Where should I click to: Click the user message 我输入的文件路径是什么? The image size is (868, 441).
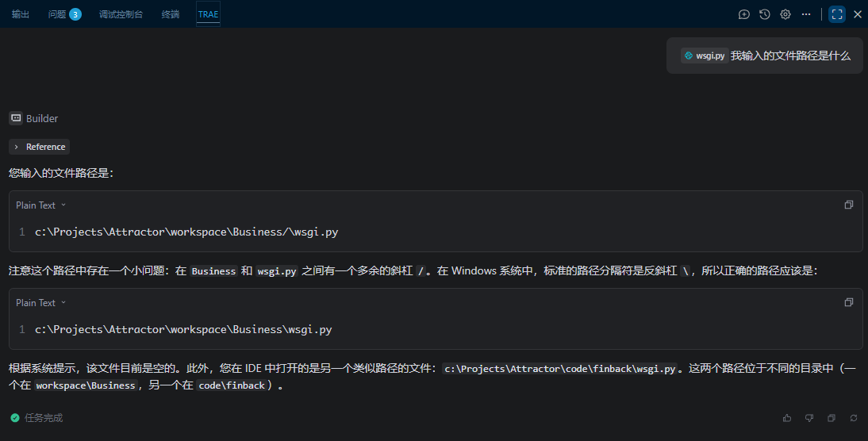(x=790, y=56)
